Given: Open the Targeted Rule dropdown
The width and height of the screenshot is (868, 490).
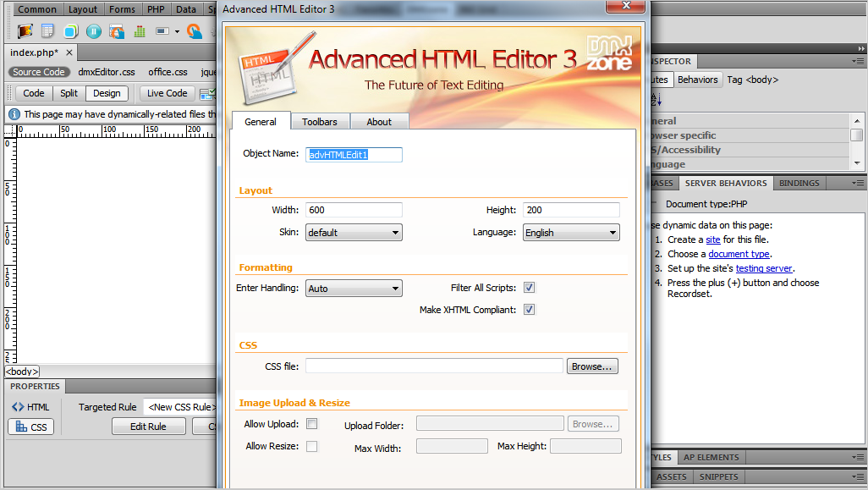Looking at the screenshot, I should (x=180, y=407).
